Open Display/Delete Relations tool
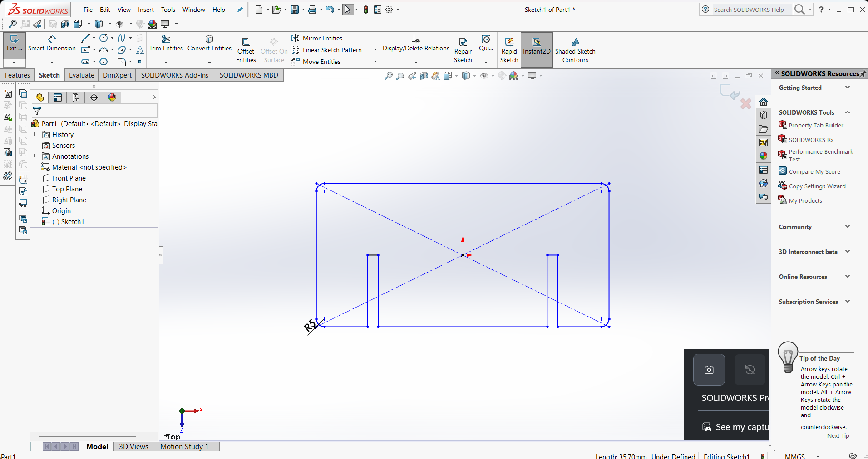 click(x=416, y=44)
